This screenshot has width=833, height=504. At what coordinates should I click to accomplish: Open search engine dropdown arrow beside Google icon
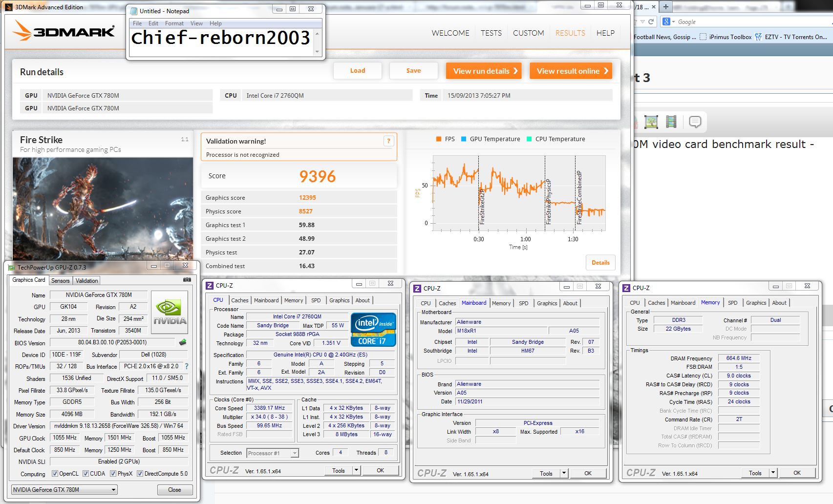[673, 21]
